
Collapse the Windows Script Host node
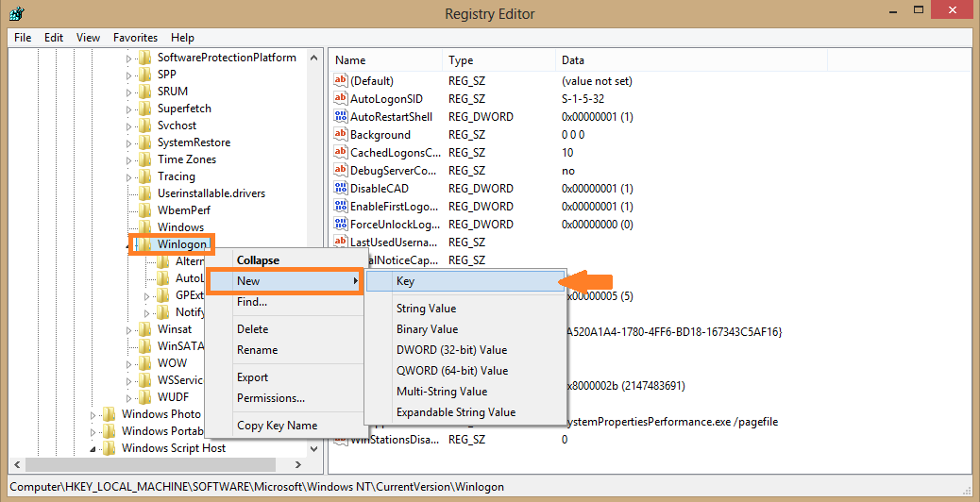[93, 448]
